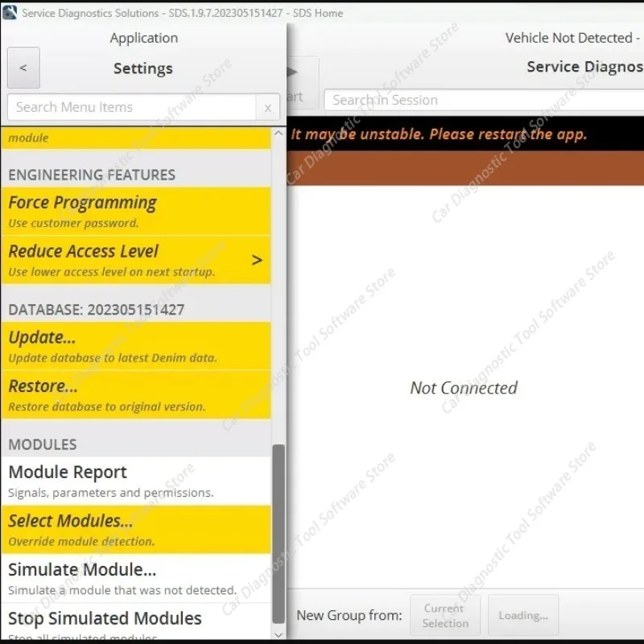Viewport: 644px width, 644px height.
Task: Click the back arrow button in Settings
Action: pyautogui.click(x=23, y=68)
